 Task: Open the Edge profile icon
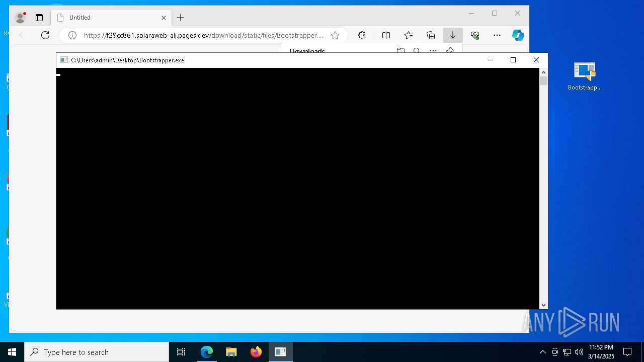coord(21,18)
